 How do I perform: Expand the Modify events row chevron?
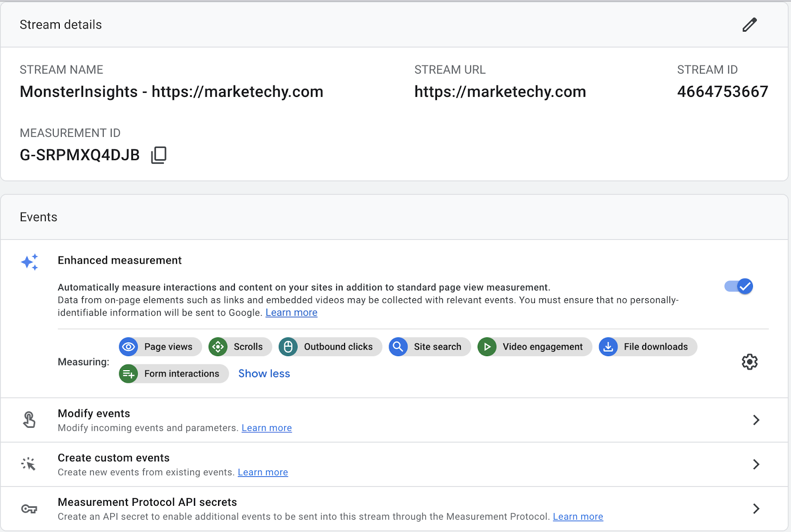click(x=756, y=420)
